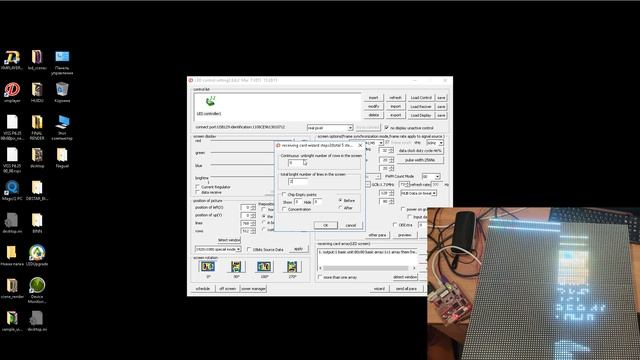
Task: Open the FINAL RENDER folder icon
Action: (x=37, y=122)
